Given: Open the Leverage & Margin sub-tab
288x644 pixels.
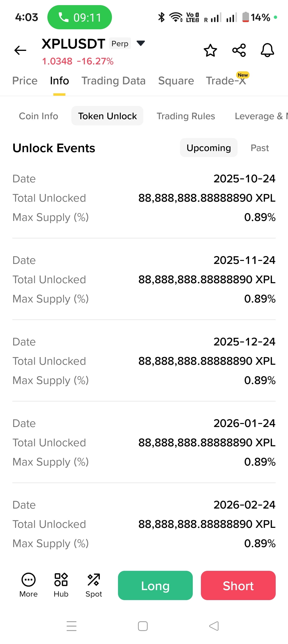Looking at the screenshot, I should click(261, 116).
